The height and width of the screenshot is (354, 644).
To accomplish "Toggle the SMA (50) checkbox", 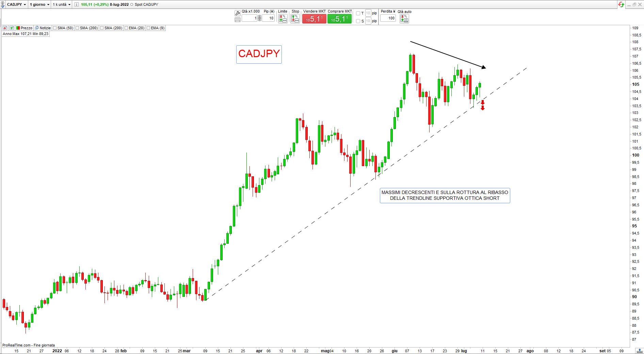I will pyautogui.click(x=55, y=28).
